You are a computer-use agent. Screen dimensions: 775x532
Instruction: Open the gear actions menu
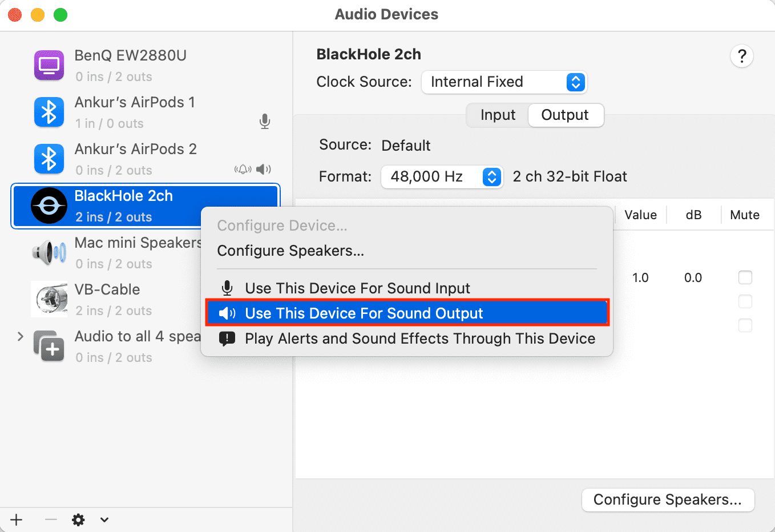(78, 519)
